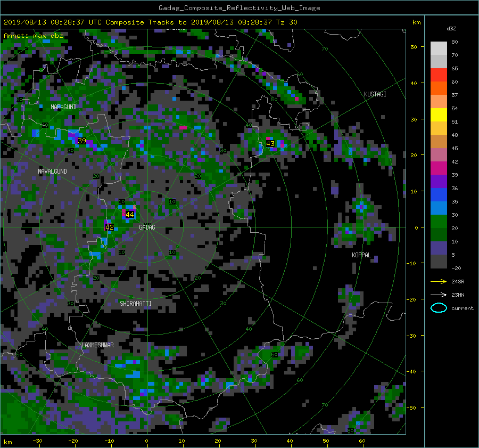The width and height of the screenshot is (479, 448).
Task: Click the storm cell labeled 44
Action: tap(130, 214)
